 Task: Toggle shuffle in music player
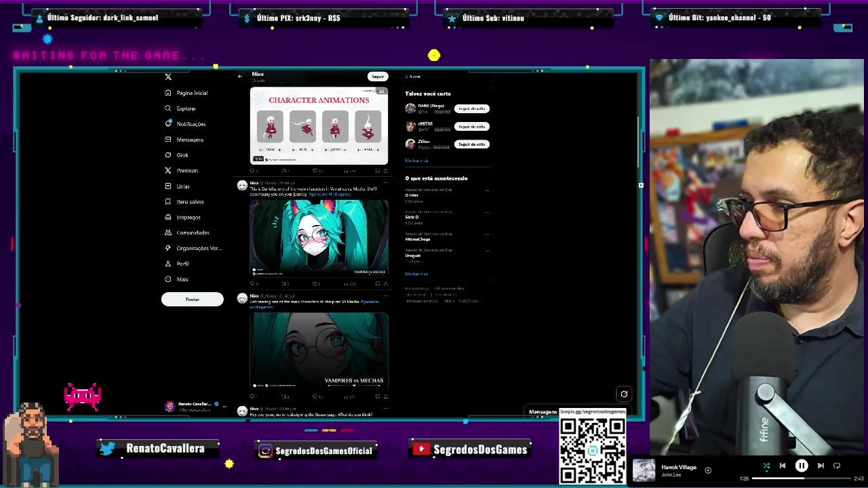pyautogui.click(x=766, y=466)
